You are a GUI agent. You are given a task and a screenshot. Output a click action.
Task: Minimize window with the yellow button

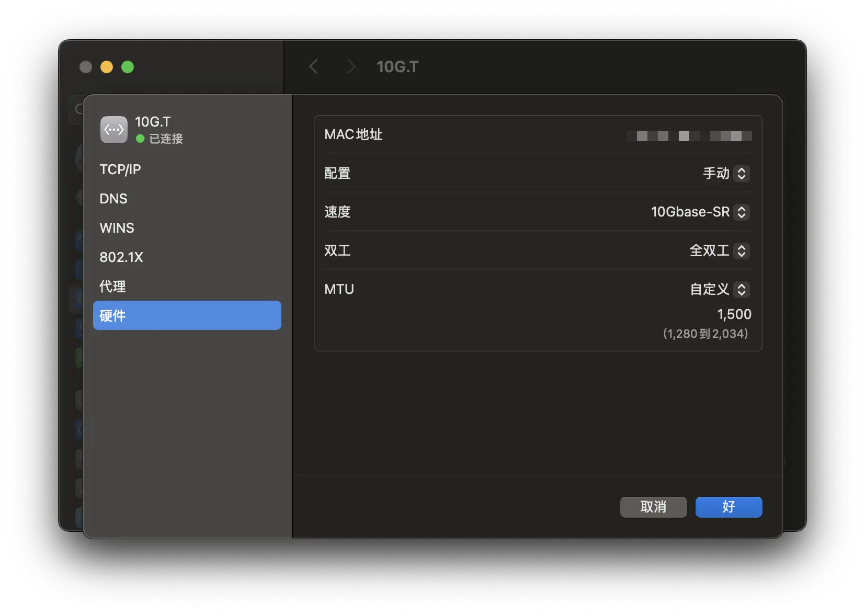click(x=107, y=67)
